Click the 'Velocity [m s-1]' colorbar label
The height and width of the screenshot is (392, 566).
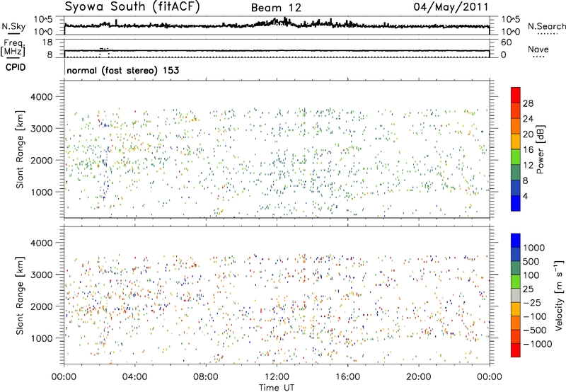[x=559, y=295]
